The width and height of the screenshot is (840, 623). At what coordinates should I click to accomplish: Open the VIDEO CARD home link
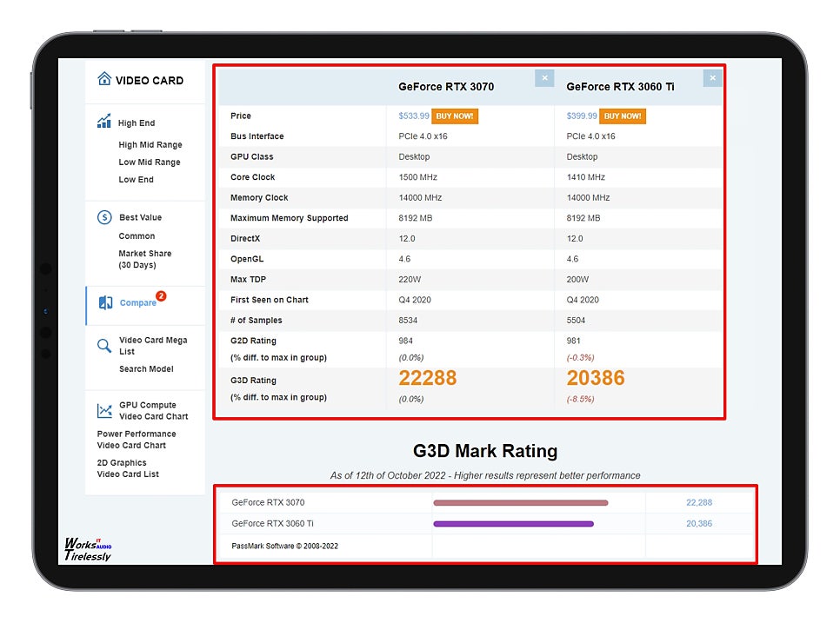[150, 80]
